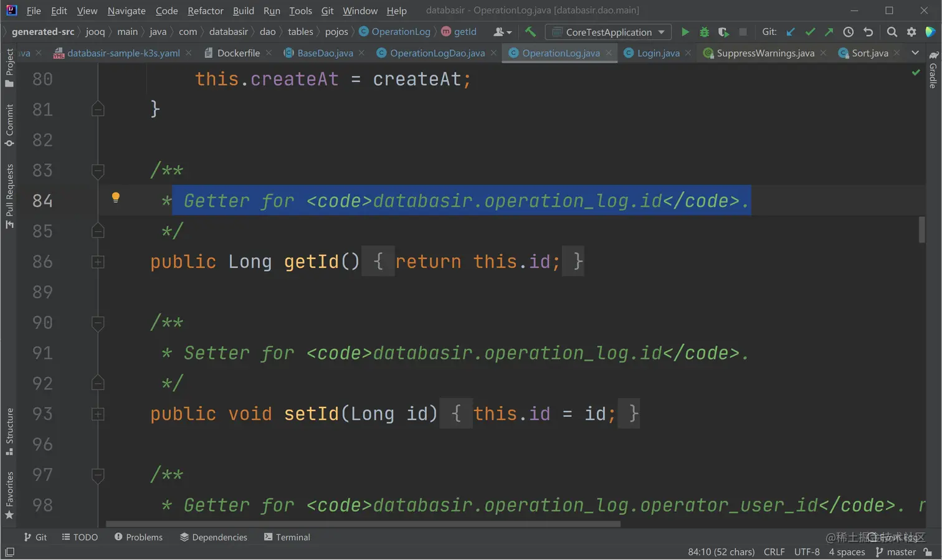Toggle the Project tool window
942x560 pixels.
click(9, 68)
